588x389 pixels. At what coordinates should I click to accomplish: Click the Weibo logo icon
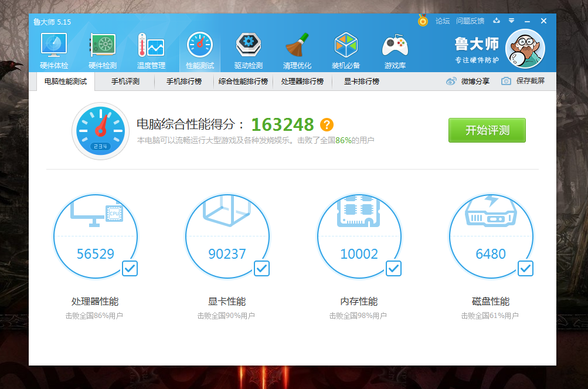(x=451, y=81)
